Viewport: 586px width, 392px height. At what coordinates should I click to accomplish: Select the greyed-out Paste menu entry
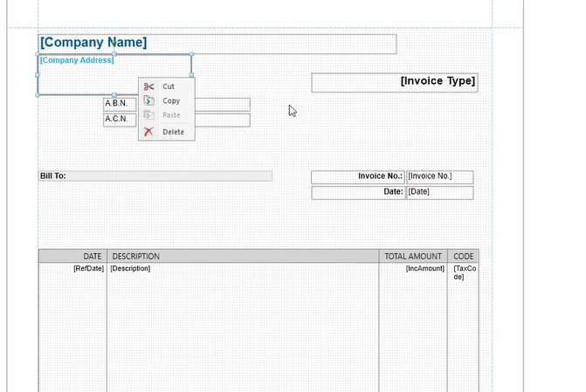[170, 116]
